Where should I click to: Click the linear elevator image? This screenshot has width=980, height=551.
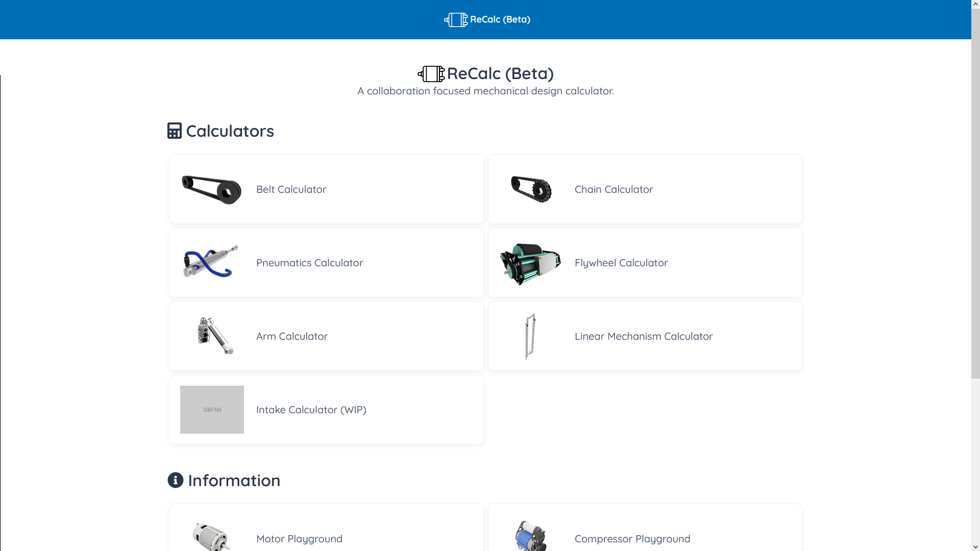(x=530, y=336)
